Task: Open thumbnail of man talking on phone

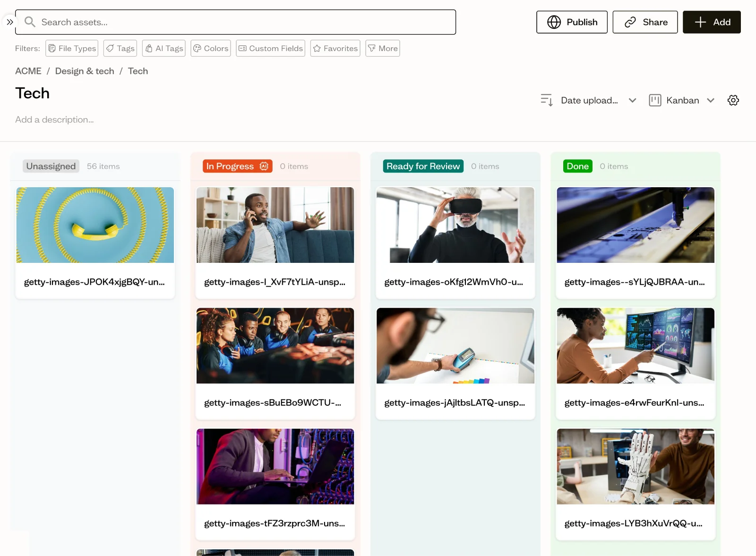Action: pos(275,225)
